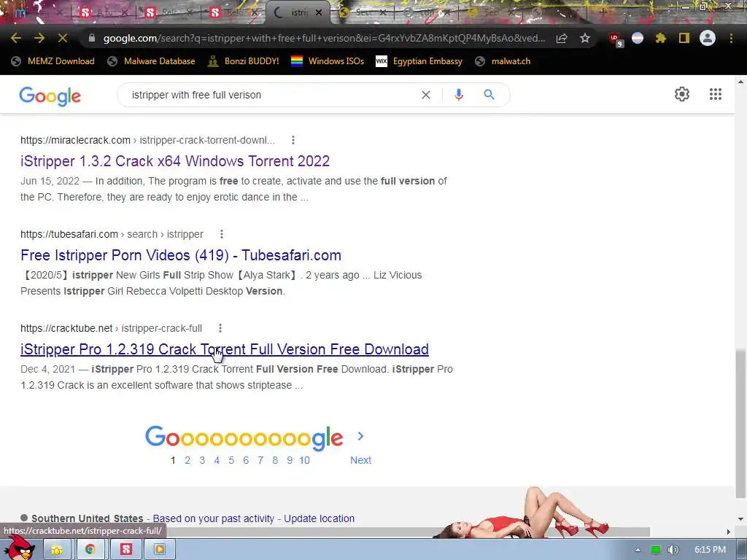Go to results page 6

(x=246, y=460)
